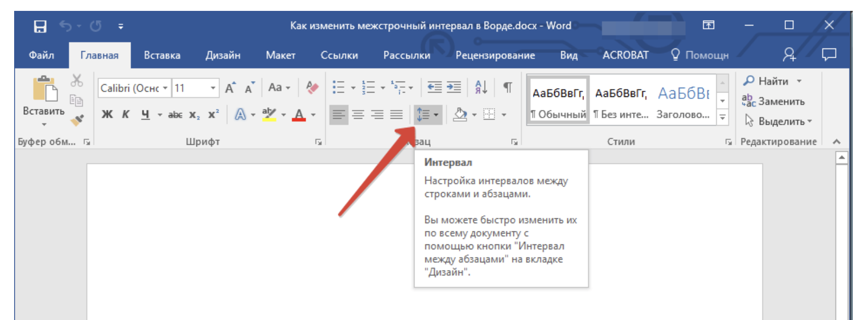
Task: Toggle italic formatting К
Action: click(x=126, y=115)
